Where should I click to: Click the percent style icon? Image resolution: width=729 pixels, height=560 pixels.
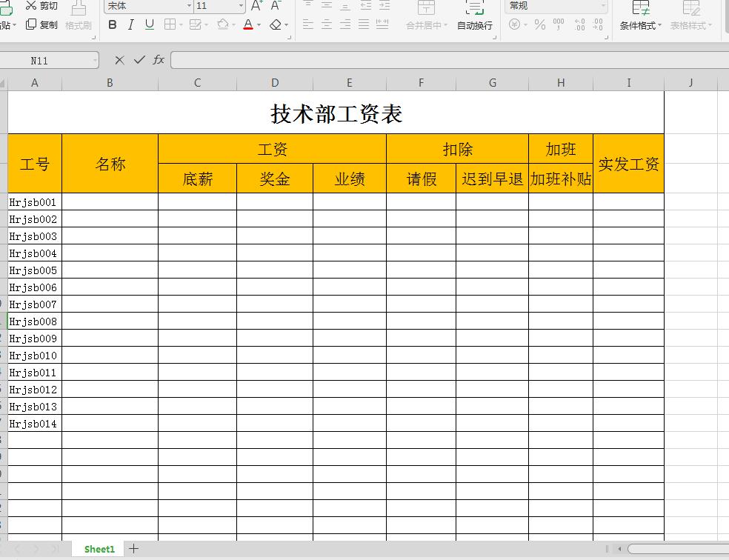pyautogui.click(x=539, y=24)
